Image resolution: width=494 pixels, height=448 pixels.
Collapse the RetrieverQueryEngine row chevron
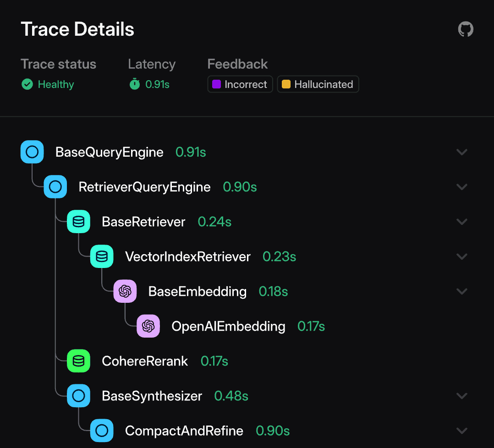pyautogui.click(x=462, y=187)
